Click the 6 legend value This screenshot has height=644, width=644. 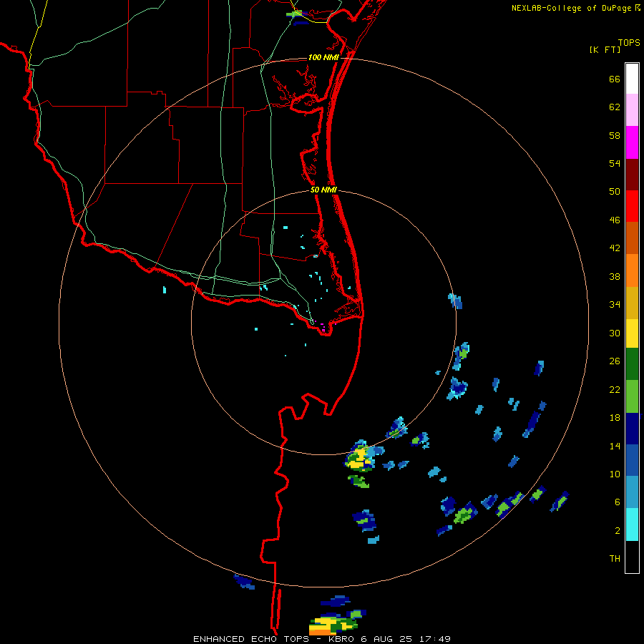[x=618, y=502]
